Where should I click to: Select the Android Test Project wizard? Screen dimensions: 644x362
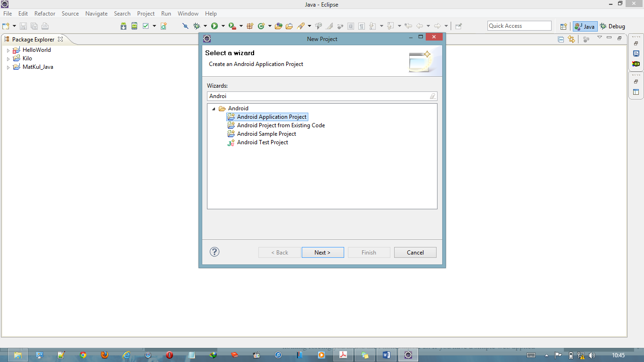coord(263,142)
